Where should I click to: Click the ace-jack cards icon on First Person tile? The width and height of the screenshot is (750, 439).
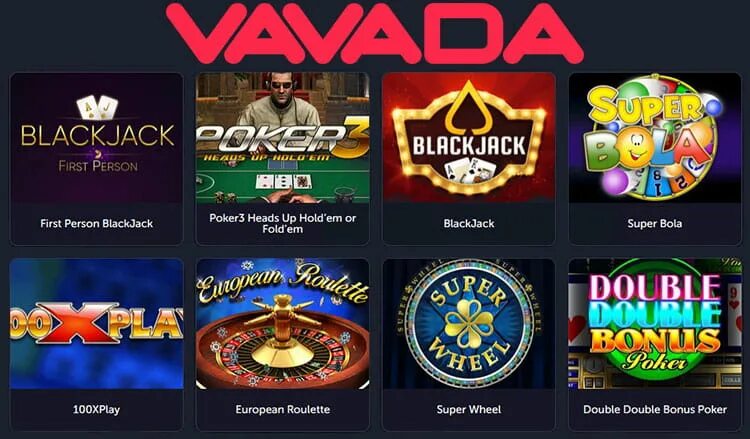98,108
